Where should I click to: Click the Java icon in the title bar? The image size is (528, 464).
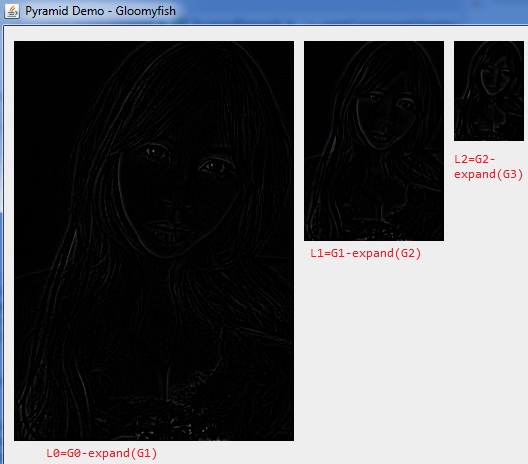tap(12, 11)
